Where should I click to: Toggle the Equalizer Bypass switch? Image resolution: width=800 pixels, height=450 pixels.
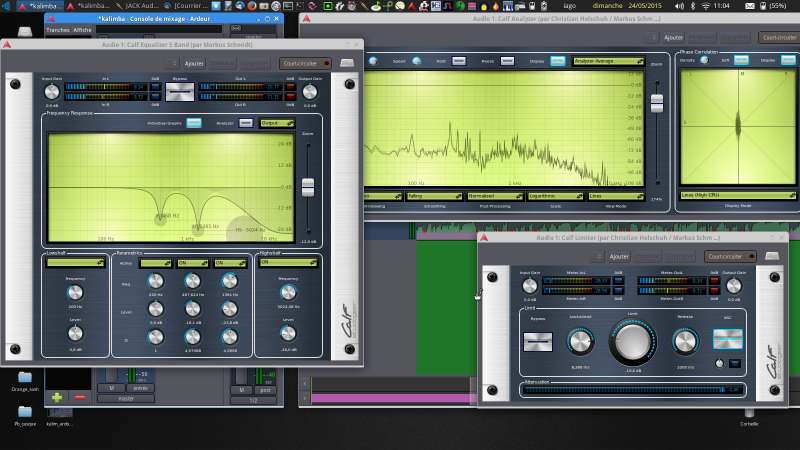[x=179, y=92]
